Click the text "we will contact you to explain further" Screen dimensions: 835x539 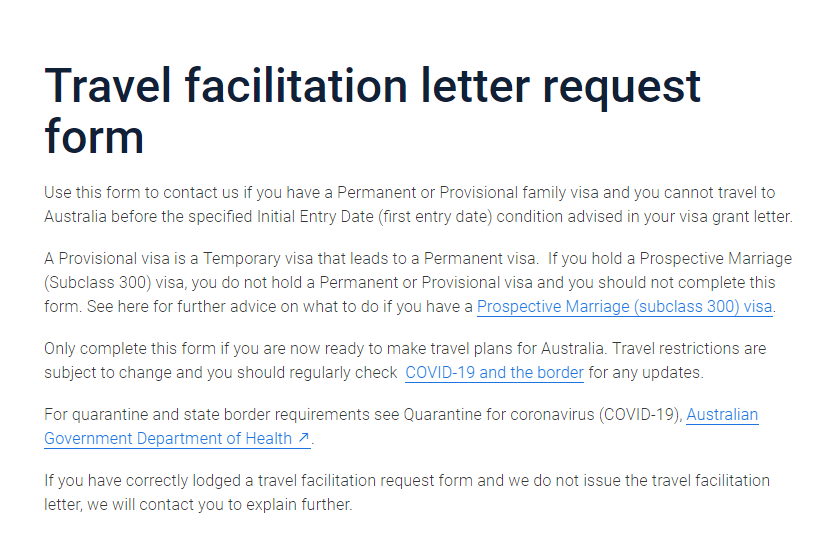pos(218,504)
